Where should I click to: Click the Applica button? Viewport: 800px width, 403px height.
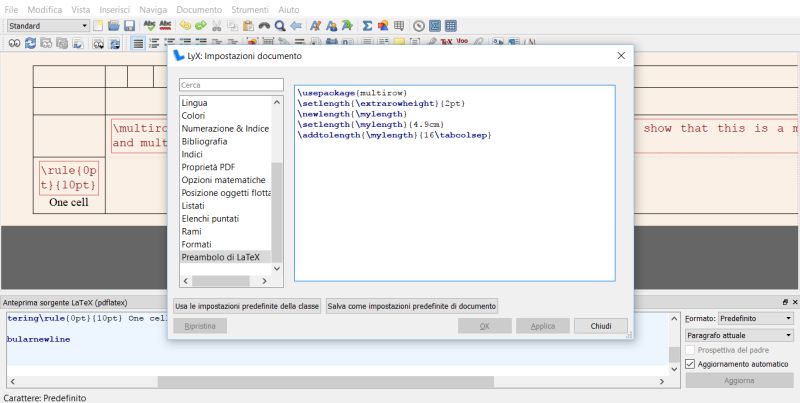pos(543,326)
